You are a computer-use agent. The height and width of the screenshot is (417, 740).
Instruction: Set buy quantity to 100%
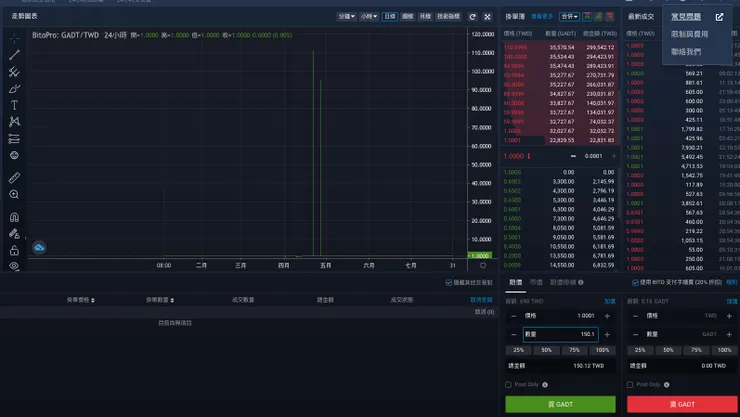point(602,350)
